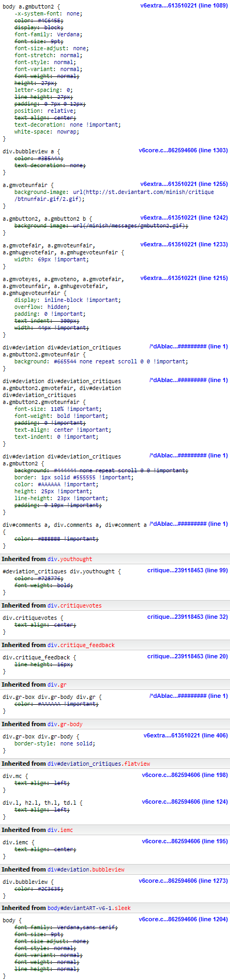Image resolution: width=230 pixels, height=980 pixels.
Task: Select the div.critique_feedback element link
Action: [81, 645]
